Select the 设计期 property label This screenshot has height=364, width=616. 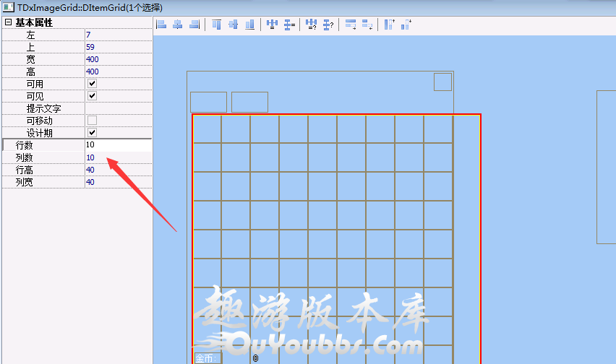coord(39,133)
